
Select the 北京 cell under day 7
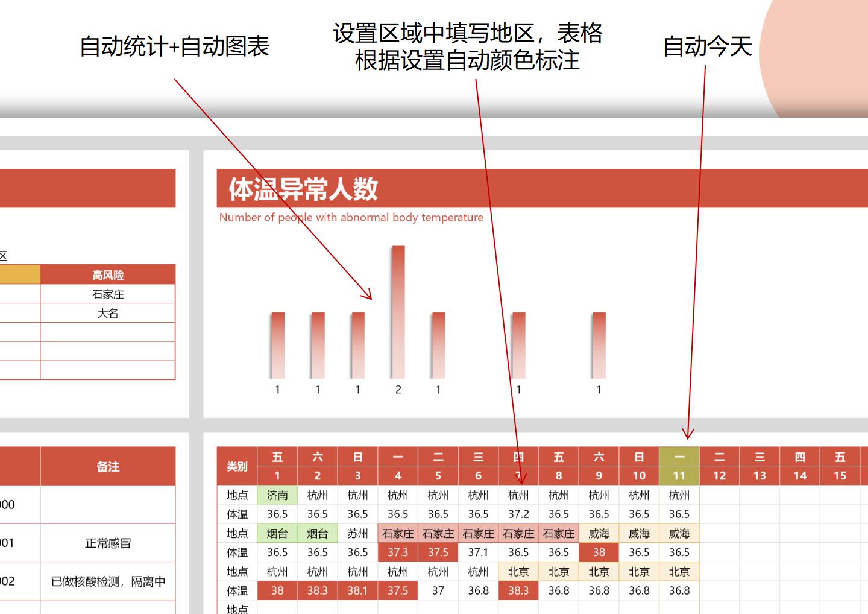[x=518, y=571]
